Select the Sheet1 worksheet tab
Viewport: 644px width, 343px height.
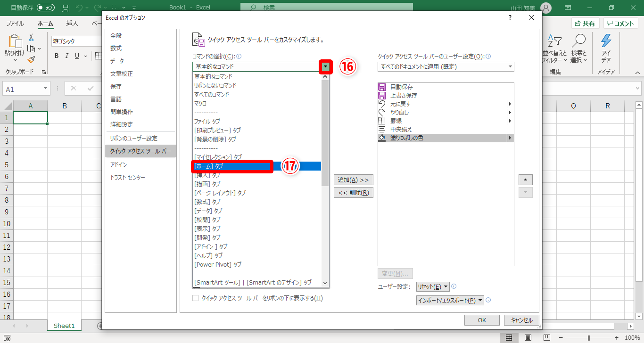[64, 326]
